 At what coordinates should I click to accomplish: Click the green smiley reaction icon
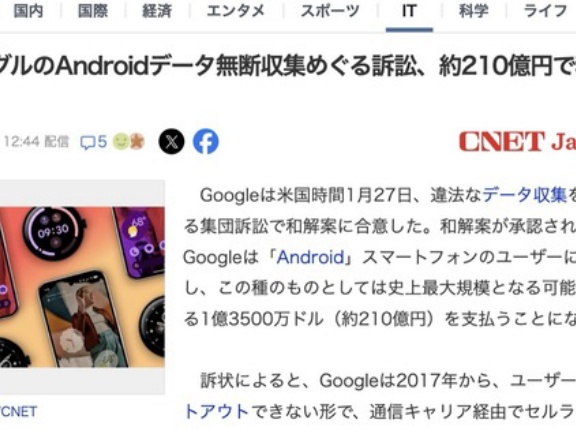tap(120, 142)
